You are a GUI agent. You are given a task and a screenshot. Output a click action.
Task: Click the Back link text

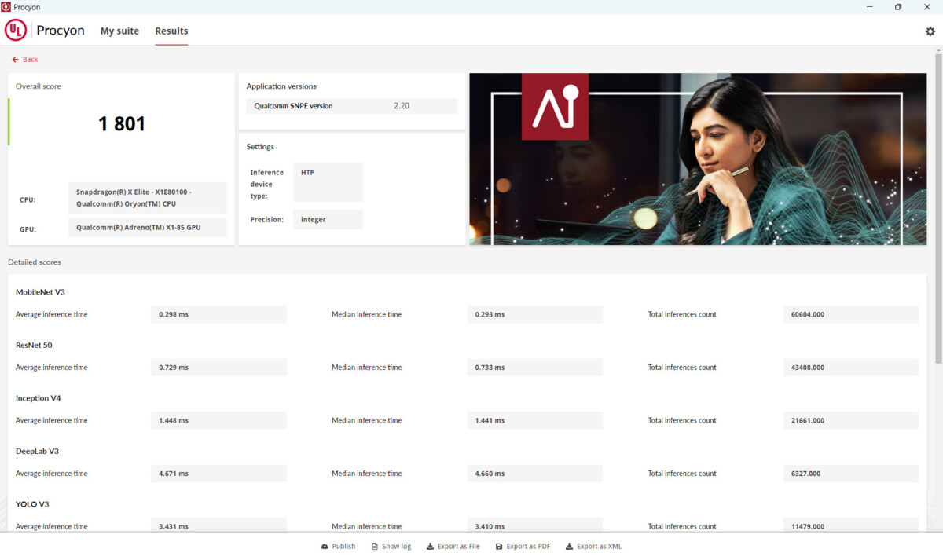[30, 60]
